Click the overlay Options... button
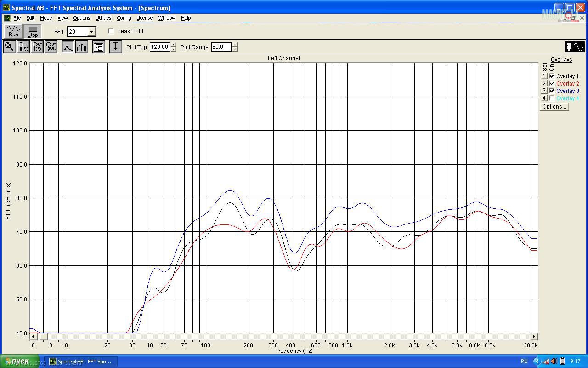Image resolution: width=588 pixels, height=368 pixels. (554, 107)
